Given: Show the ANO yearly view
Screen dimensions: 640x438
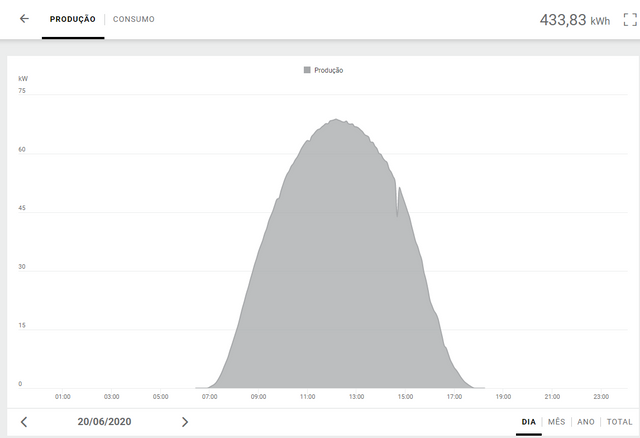Looking at the screenshot, I should [x=585, y=422].
